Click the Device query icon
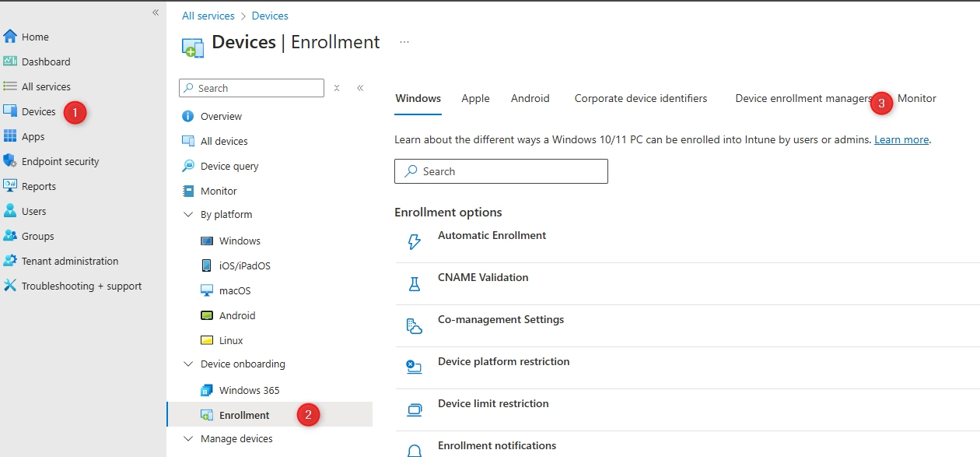The width and height of the screenshot is (980, 457). pyautogui.click(x=187, y=166)
